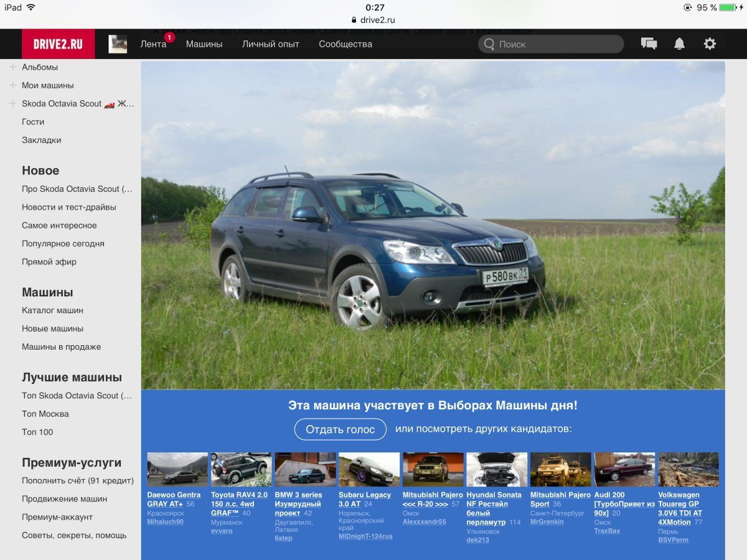Expand the Альбомы sidebar section
Image resolution: width=747 pixels, height=560 pixels.
pyautogui.click(x=12, y=67)
